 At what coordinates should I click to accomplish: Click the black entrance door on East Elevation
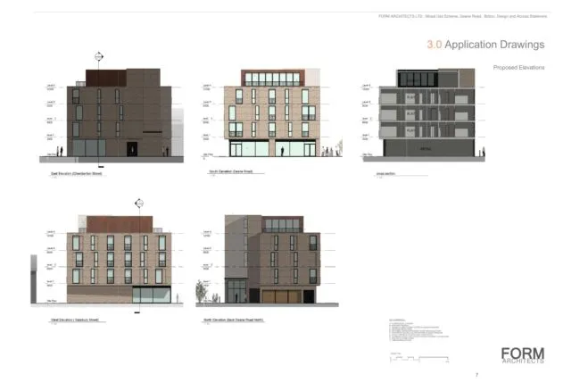click(132, 149)
